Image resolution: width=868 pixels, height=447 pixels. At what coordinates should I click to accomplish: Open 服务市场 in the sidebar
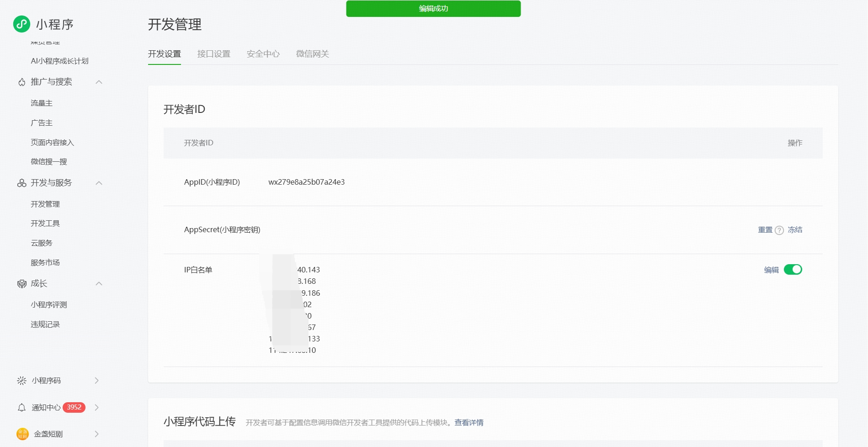point(45,263)
